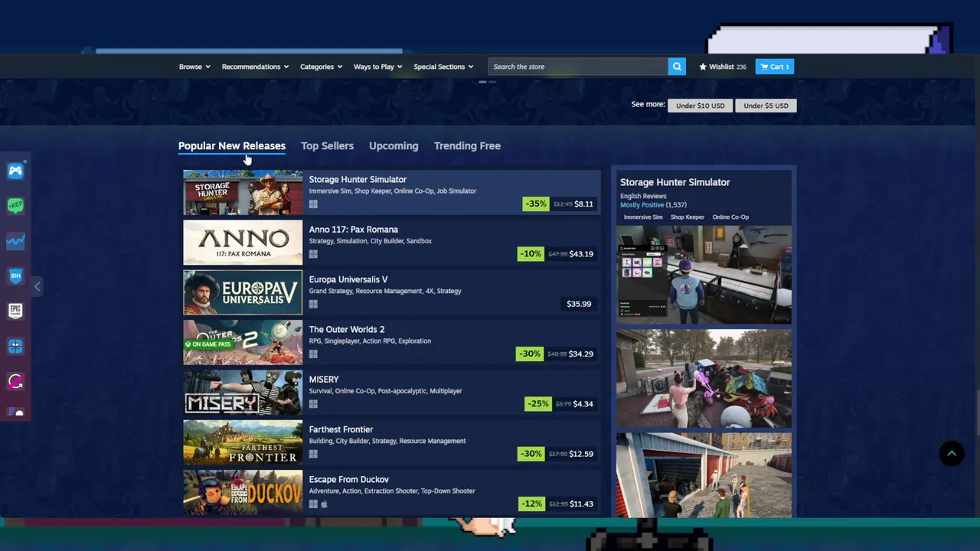
Task: Click Apple platform icon on Escape From Duckov
Action: [x=324, y=504]
